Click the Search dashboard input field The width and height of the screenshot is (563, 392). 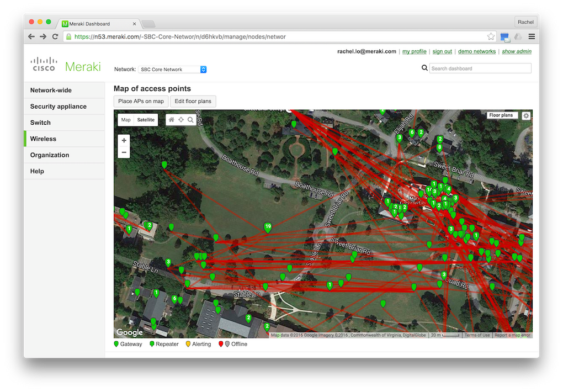480,68
